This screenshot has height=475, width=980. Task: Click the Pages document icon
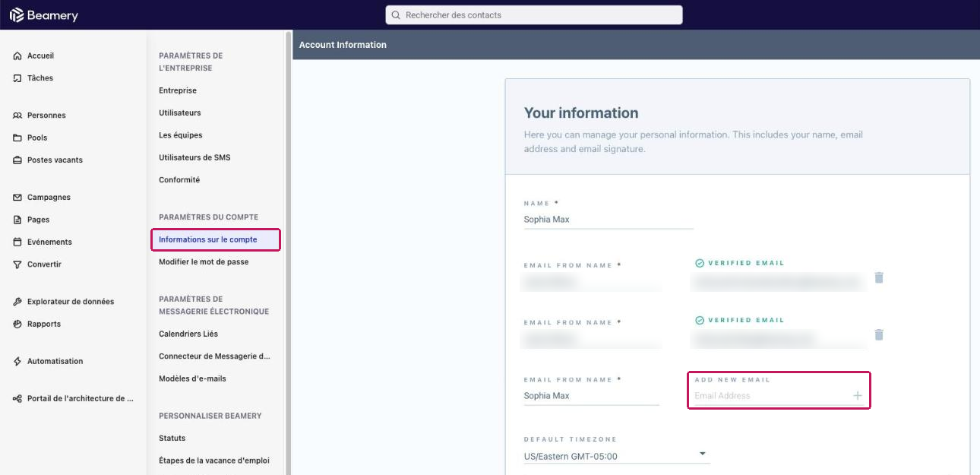(x=17, y=220)
